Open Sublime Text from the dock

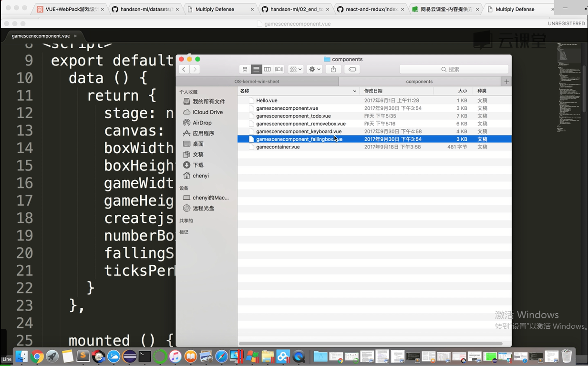pos(83,356)
